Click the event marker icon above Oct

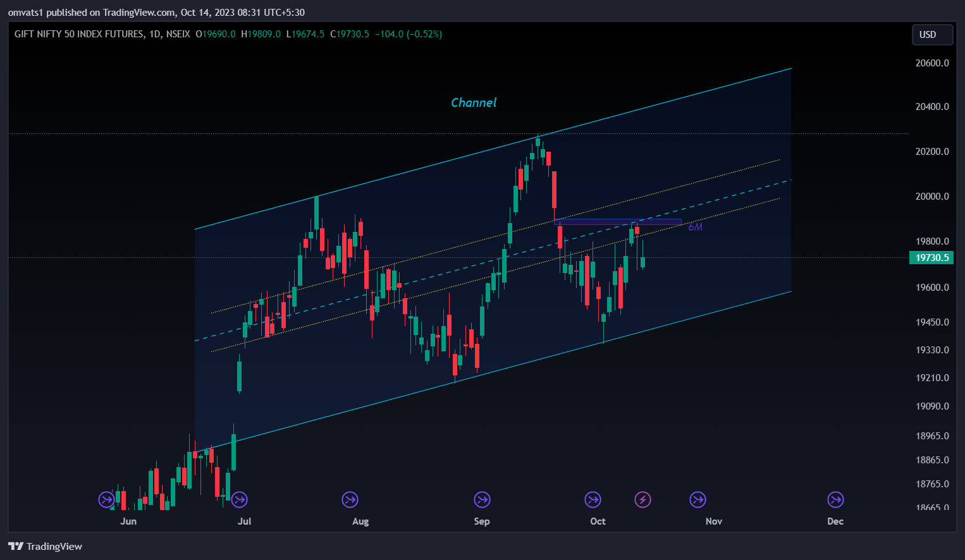tap(593, 500)
